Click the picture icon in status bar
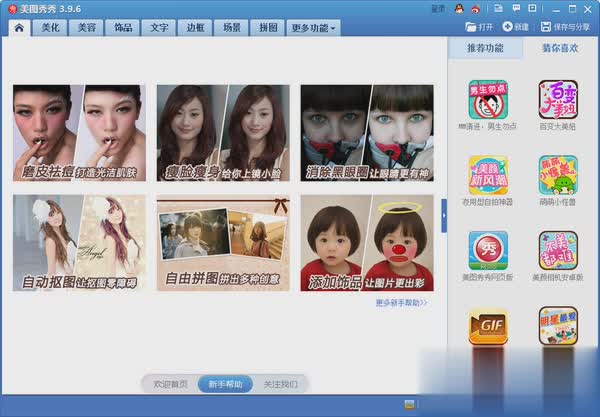Viewport: 600px width, 417px height. [409, 404]
